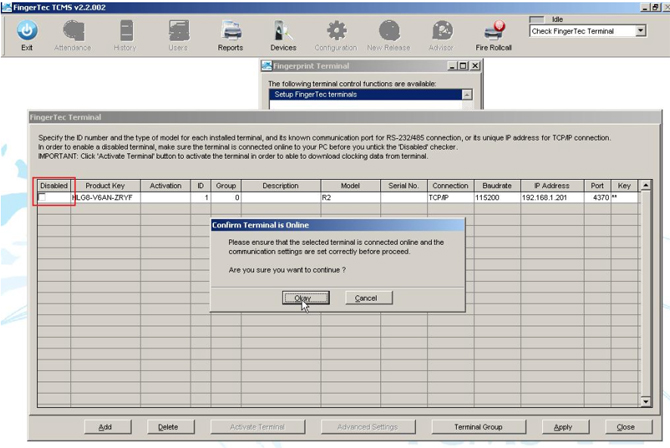Select Setup FingerTec terminals list entry
Viewport: 670px width, 448px height.
[366, 94]
